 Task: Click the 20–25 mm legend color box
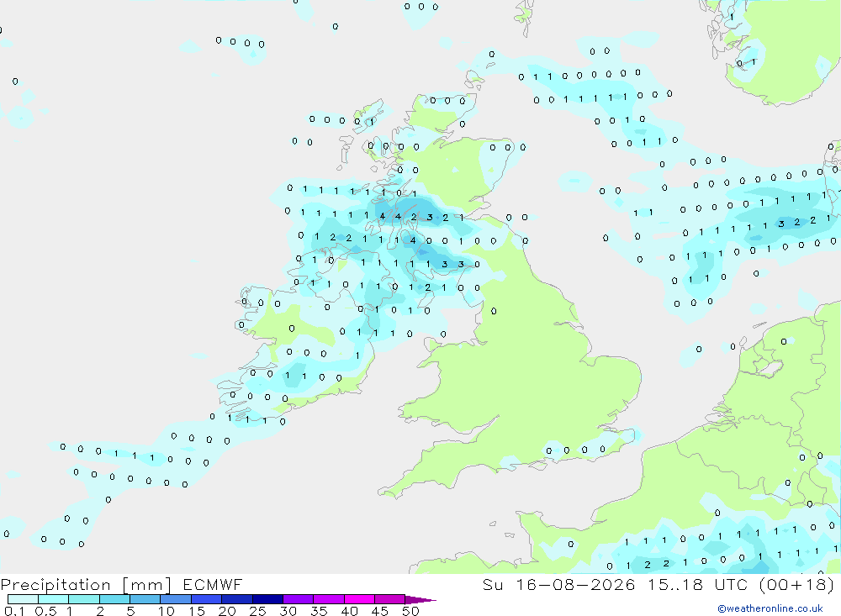tap(237, 599)
